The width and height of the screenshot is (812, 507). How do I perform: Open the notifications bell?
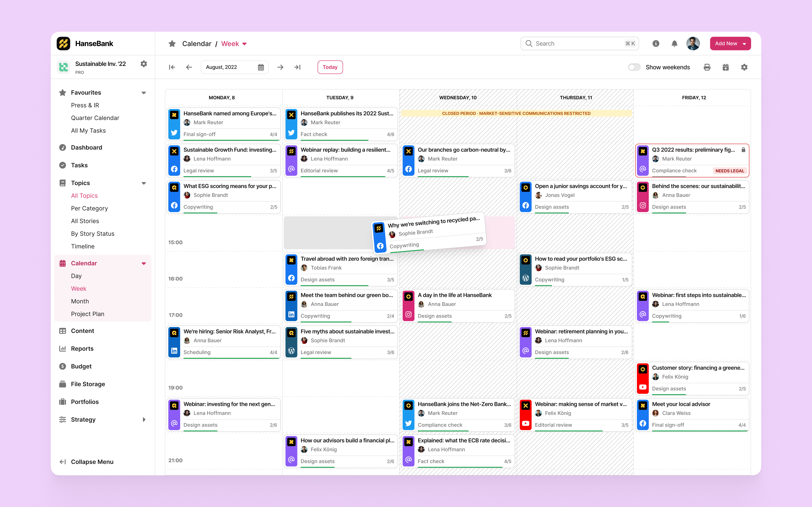click(674, 44)
